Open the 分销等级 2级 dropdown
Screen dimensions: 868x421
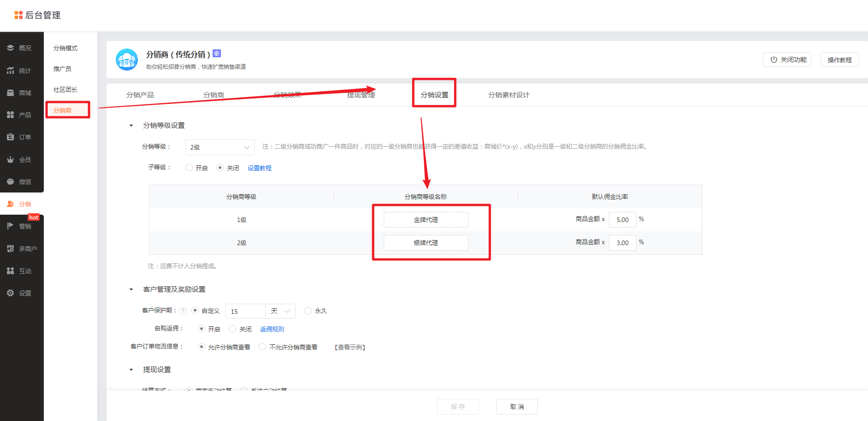(x=220, y=147)
